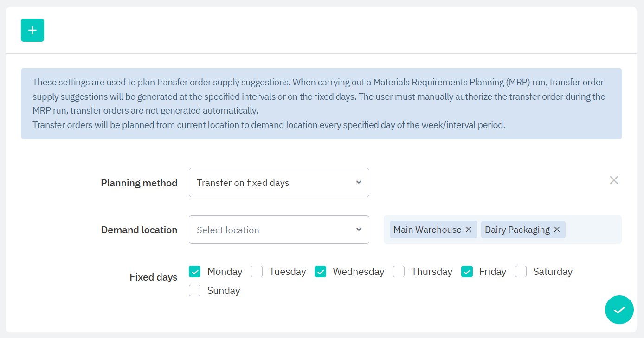The width and height of the screenshot is (644, 338).
Task: Remove Dairy Packaging location tag
Action: [557, 230]
